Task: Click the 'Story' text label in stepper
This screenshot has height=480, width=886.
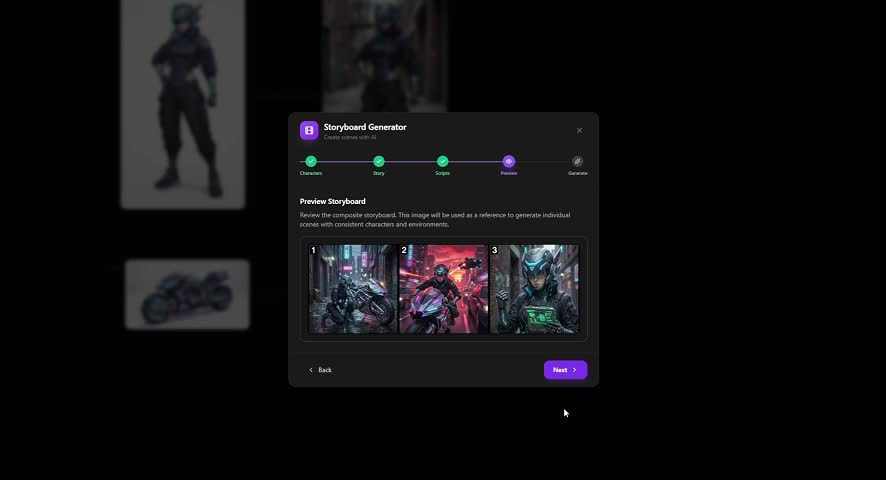Action: click(379, 174)
